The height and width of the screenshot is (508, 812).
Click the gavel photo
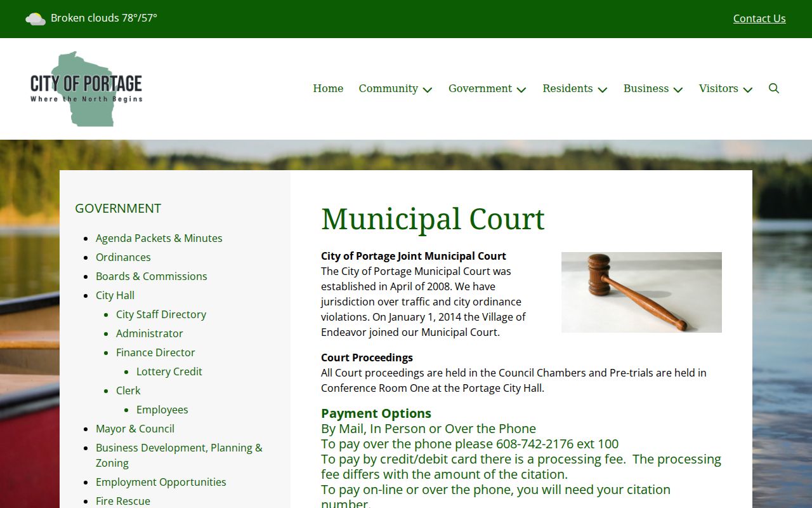point(641,292)
